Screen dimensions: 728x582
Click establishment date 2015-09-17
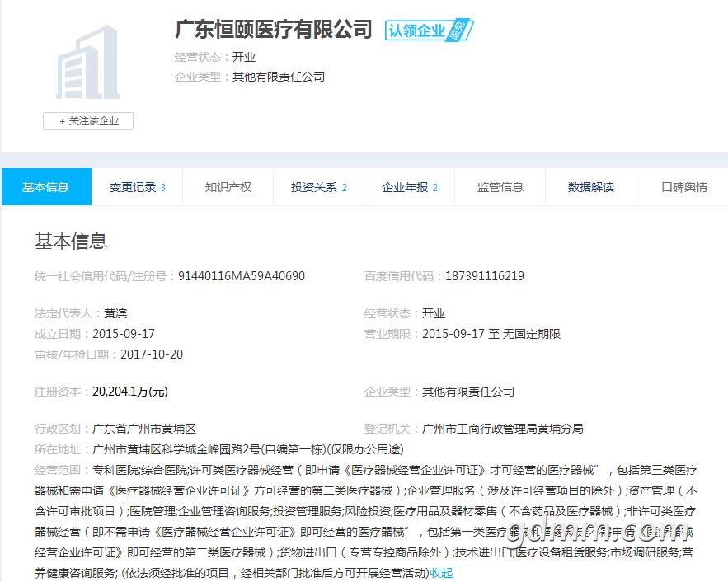pos(124,334)
